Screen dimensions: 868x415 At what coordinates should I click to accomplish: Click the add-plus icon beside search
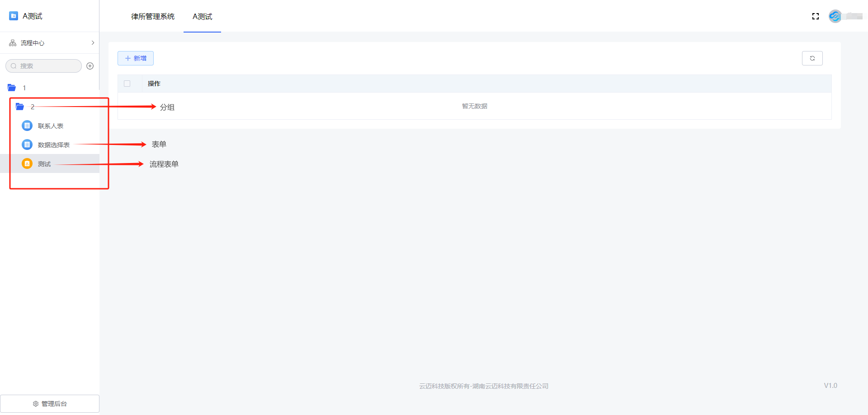pos(90,66)
